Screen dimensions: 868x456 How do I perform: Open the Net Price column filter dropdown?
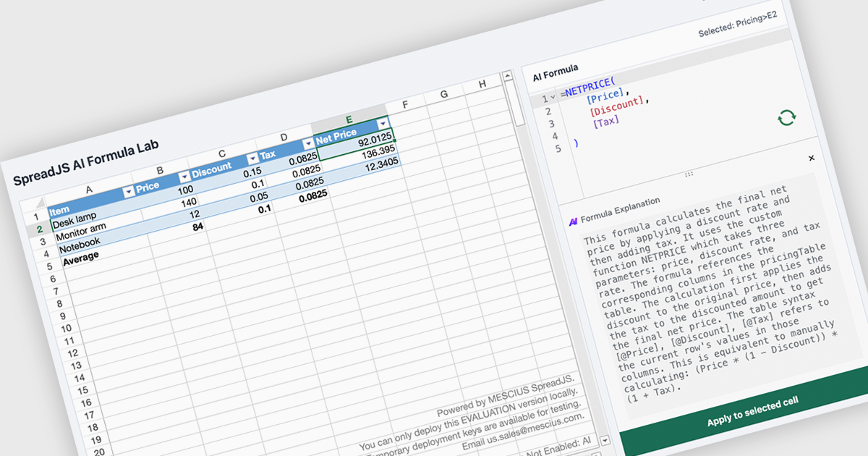click(x=383, y=124)
